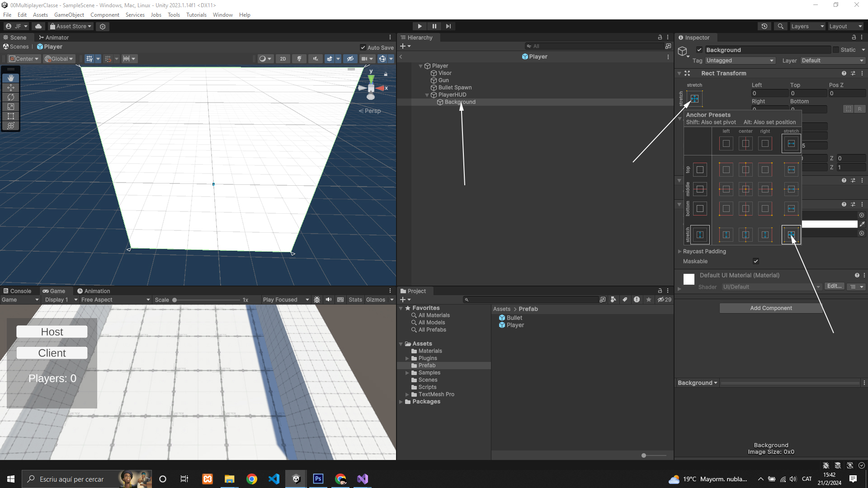Click the Add Component button
This screenshot has height=488, width=868.
click(770, 308)
